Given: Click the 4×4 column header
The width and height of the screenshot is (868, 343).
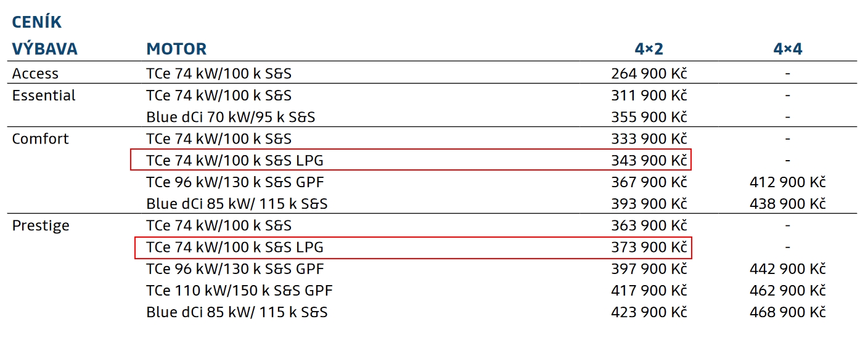Looking at the screenshot, I should (x=788, y=49).
